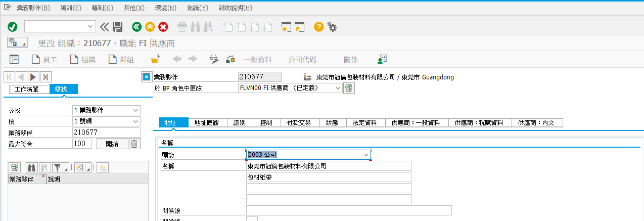Click the red Cancel X icon
This screenshot has height=221, width=644.
(x=163, y=27)
